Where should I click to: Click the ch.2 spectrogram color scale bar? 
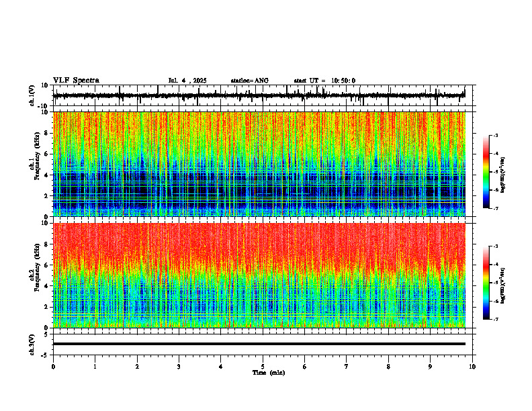486,283
